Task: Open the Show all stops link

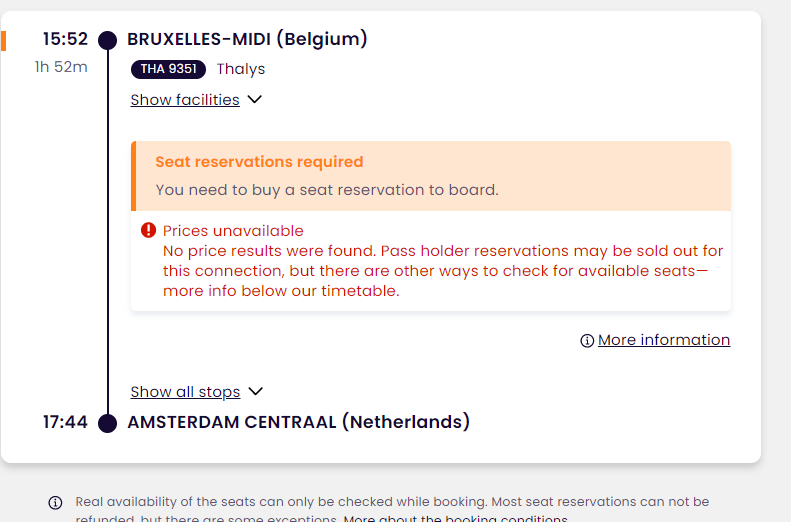Action: [x=185, y=392]
